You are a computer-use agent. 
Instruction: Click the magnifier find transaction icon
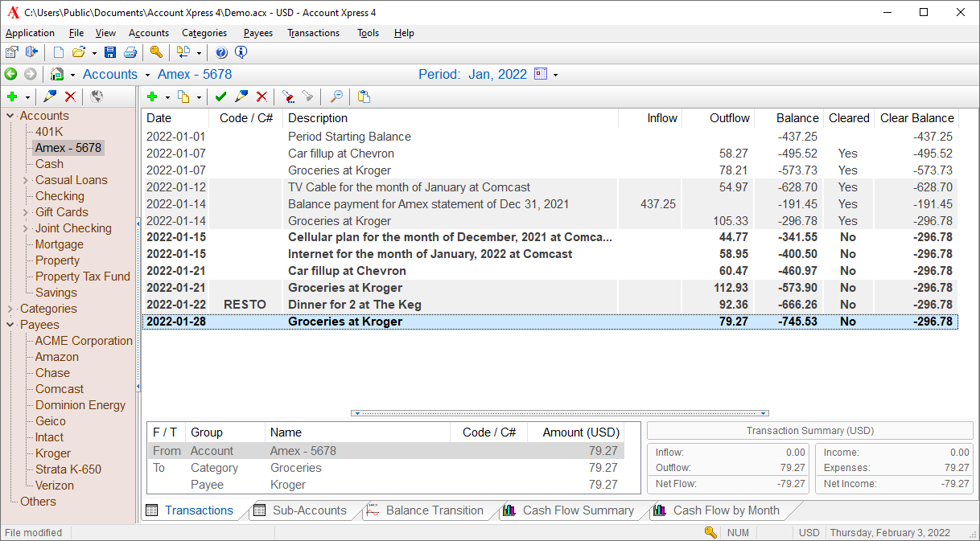click(336, 96)
